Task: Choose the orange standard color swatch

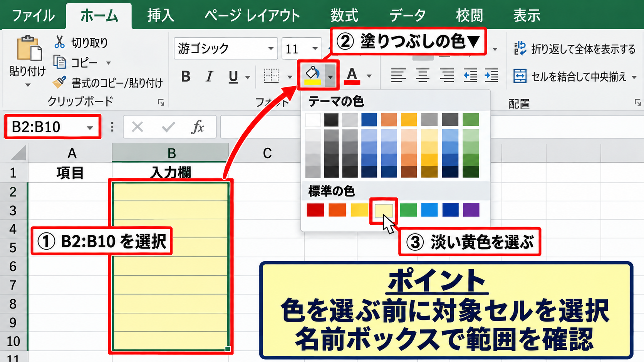Action: [x=337, y=210]
